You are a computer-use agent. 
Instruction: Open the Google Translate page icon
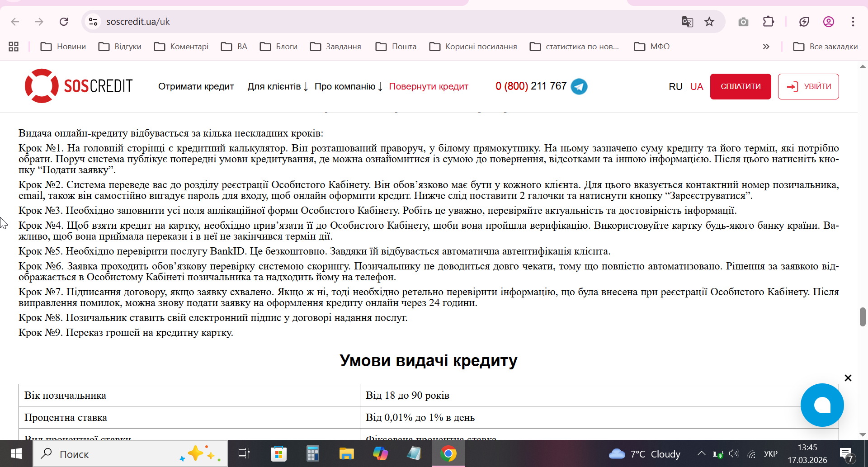[688, 22]
